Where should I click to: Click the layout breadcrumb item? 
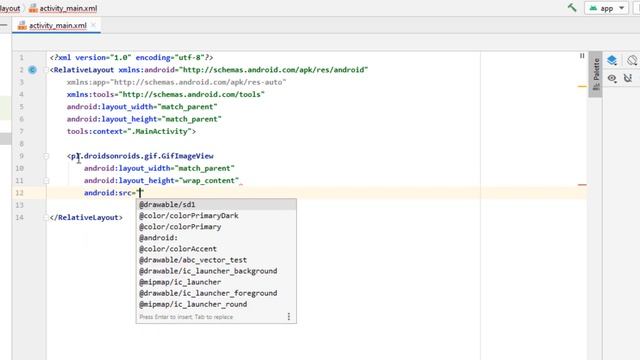(10, 8)
